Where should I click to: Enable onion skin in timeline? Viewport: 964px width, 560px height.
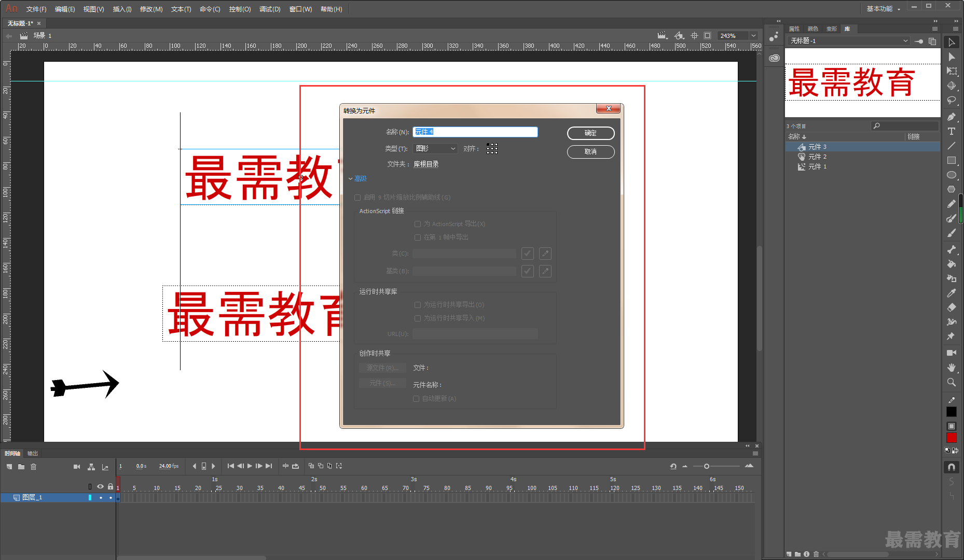(x=311, y=466)
